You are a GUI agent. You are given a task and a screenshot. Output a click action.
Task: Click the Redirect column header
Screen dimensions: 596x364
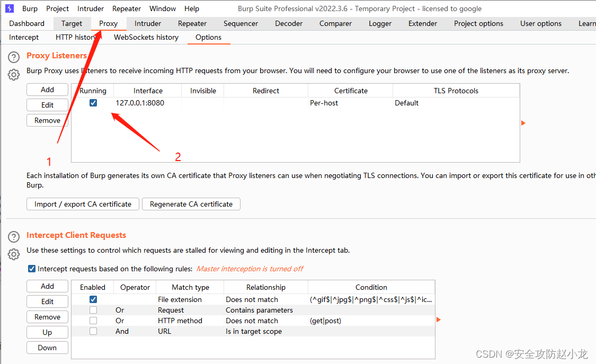click(266, 91)
